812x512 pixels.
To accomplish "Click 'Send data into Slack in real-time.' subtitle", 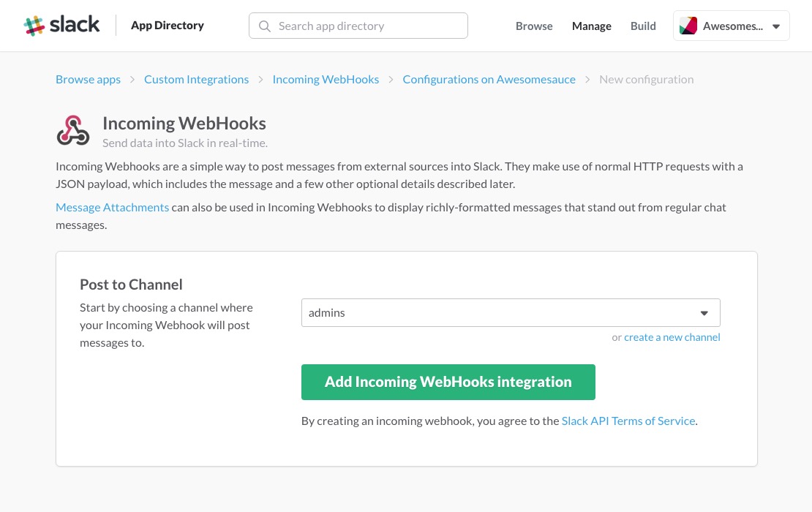I will click(x=185, y=143).
